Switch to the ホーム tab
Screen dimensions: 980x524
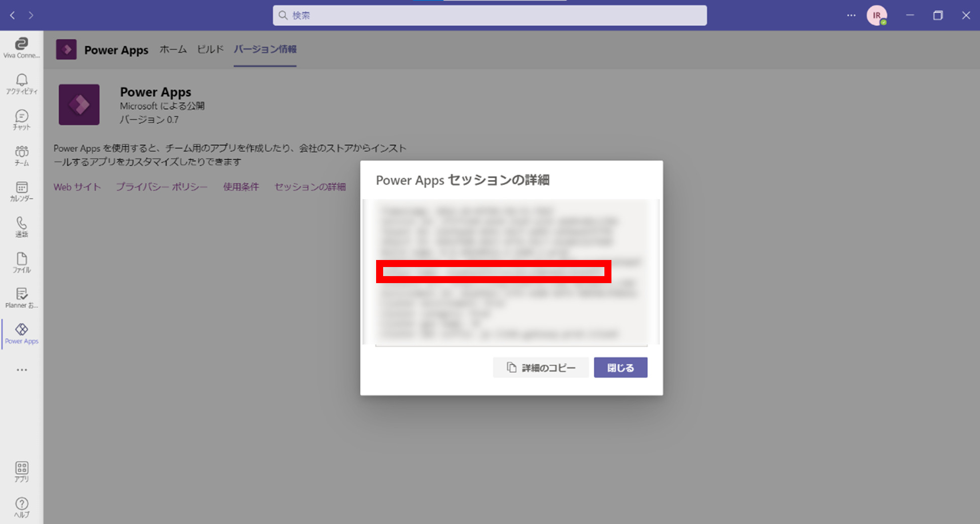point(172,49)
